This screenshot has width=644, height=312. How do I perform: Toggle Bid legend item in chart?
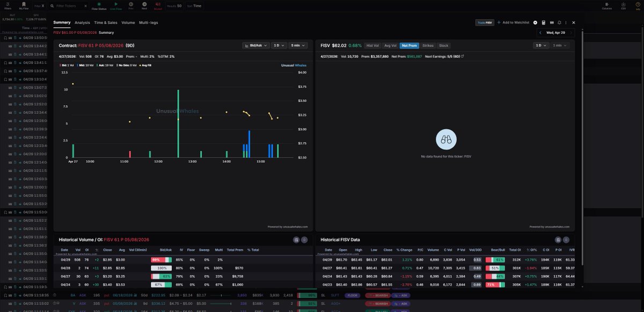[x=67, y=65]
